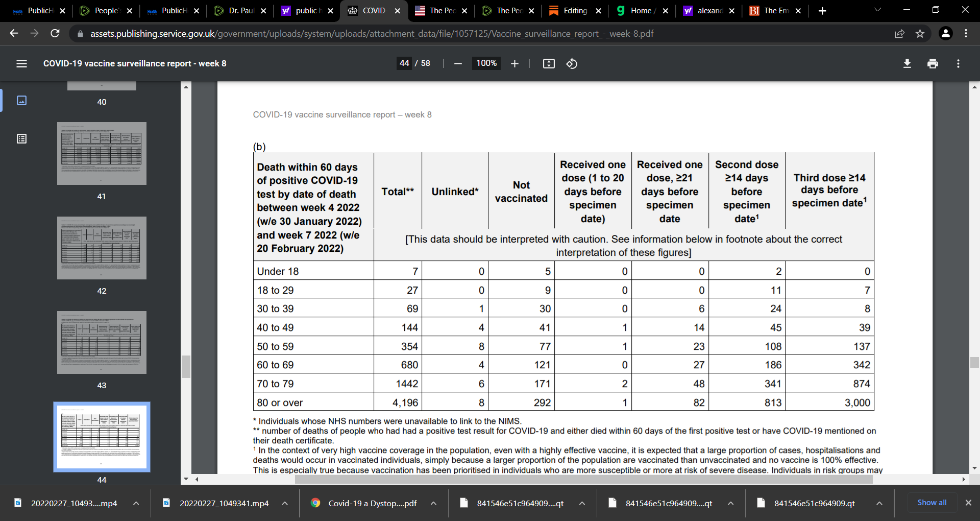Screen dimensions: 980x521
Task: Toggle the PDF sidebar menu icon
Action: [21, 63]
